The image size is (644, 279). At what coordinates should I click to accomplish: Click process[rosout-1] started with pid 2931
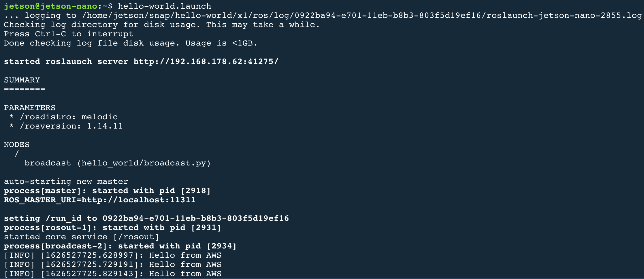click(112, 227)
